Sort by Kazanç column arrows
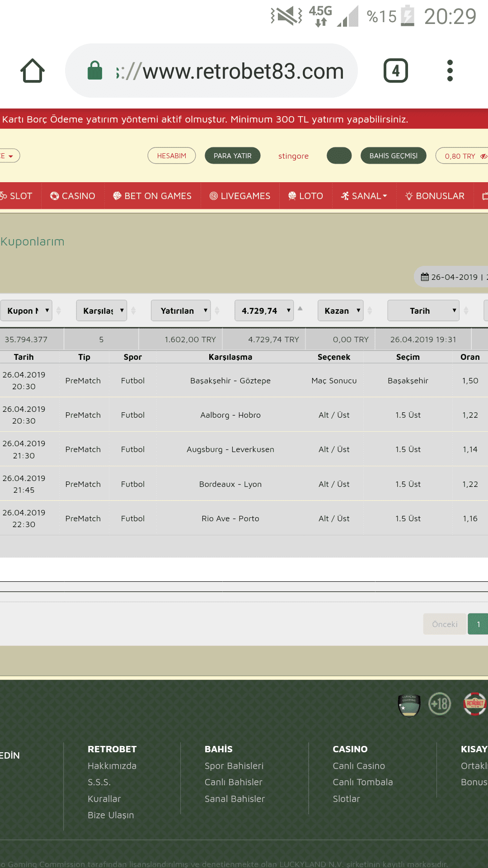Screen dimensions: 488x868 370,311
